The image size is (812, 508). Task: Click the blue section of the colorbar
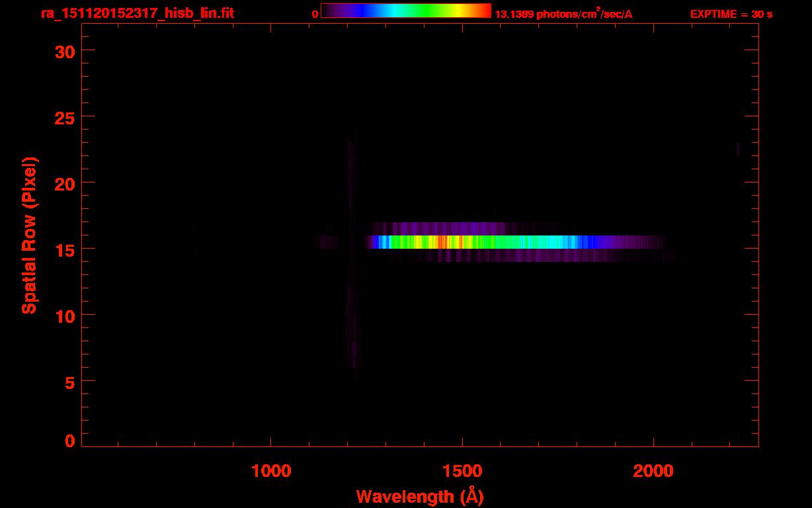tap(360, 11)
